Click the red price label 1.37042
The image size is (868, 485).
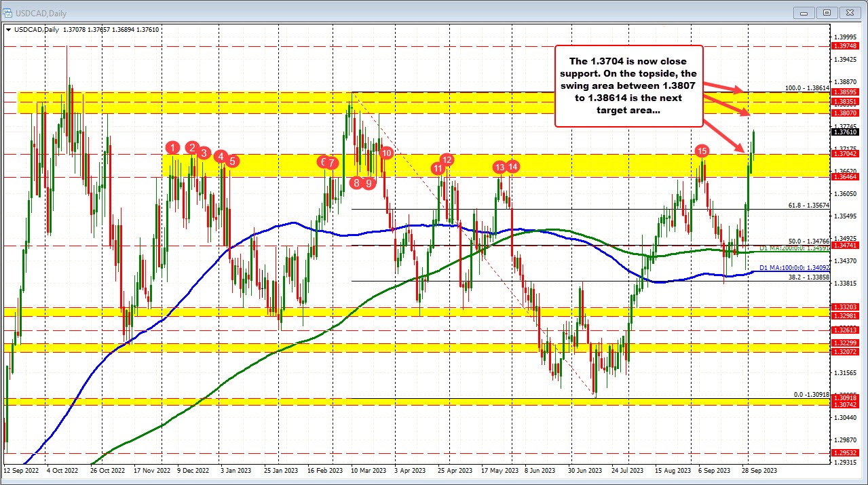tap(845, 154)
